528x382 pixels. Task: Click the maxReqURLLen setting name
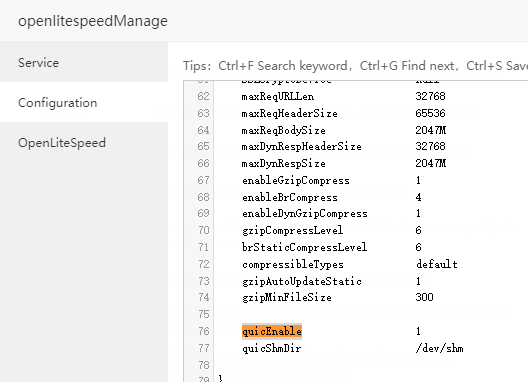coord(278,96)
